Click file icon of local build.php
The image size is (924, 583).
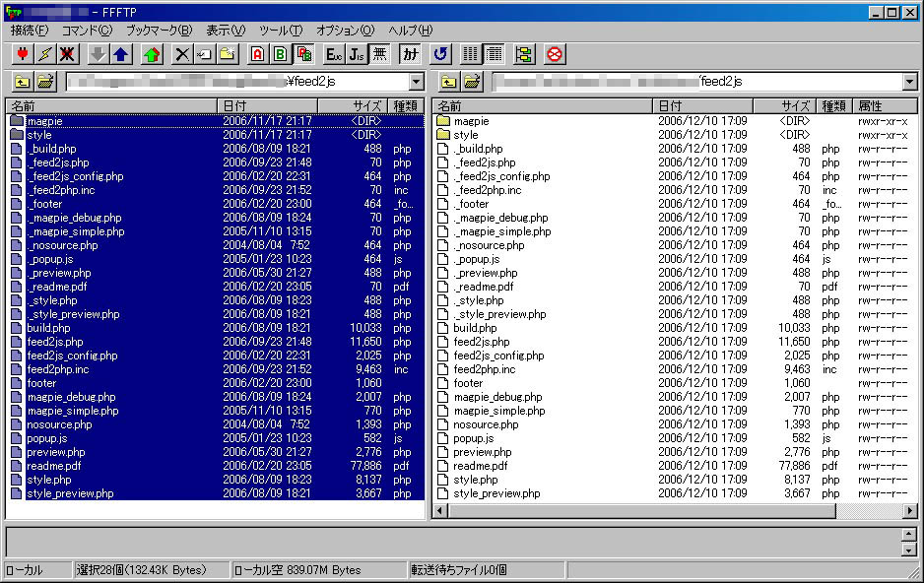[17, 328]
